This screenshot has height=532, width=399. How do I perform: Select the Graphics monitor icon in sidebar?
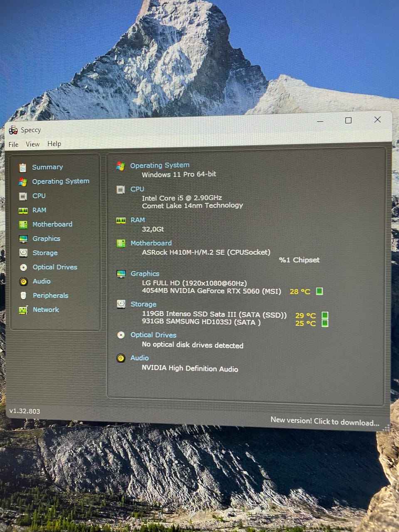[23, 239]
